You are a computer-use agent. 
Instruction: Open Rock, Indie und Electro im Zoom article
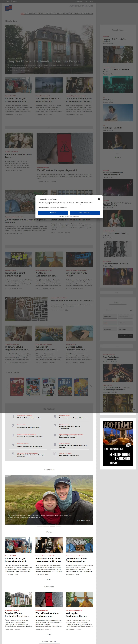point(18,156)
